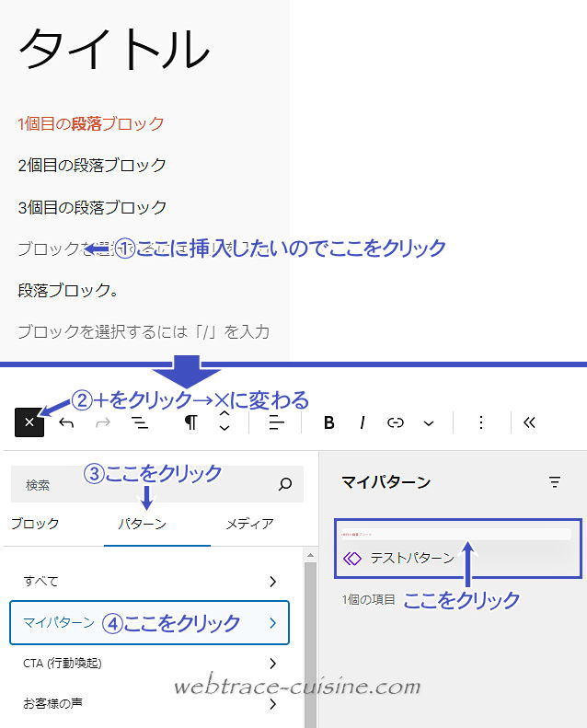Move block down with the down chevron
The image size is (587, 728).
[x=224, y=428]
